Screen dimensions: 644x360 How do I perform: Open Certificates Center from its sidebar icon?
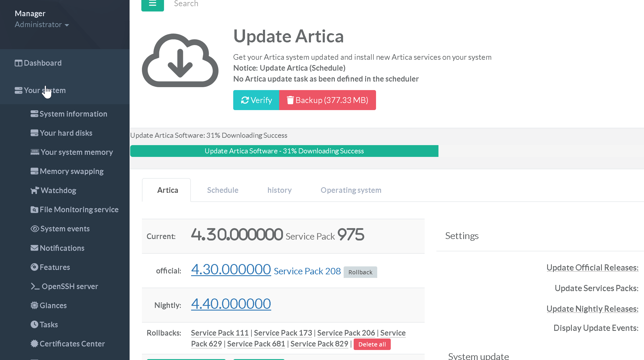(x=34, y=344)
